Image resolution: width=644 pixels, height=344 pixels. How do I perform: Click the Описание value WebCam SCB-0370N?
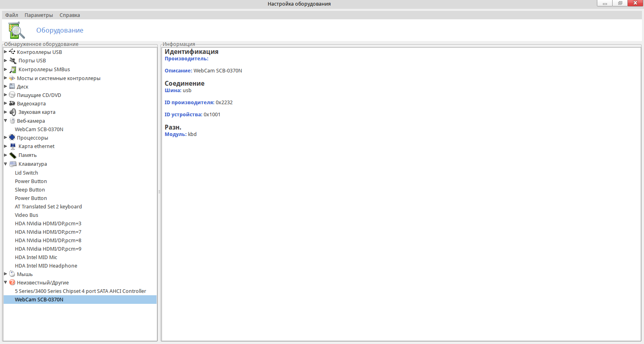(x=218, y=70)
